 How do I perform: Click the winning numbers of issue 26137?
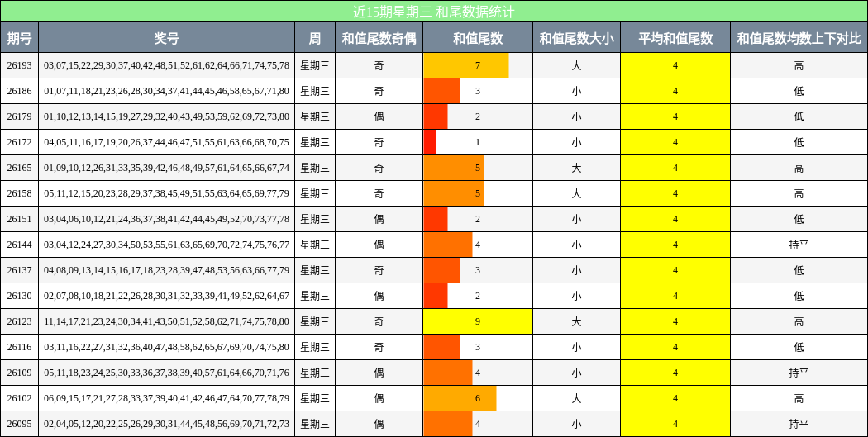(x=167, y=270)
